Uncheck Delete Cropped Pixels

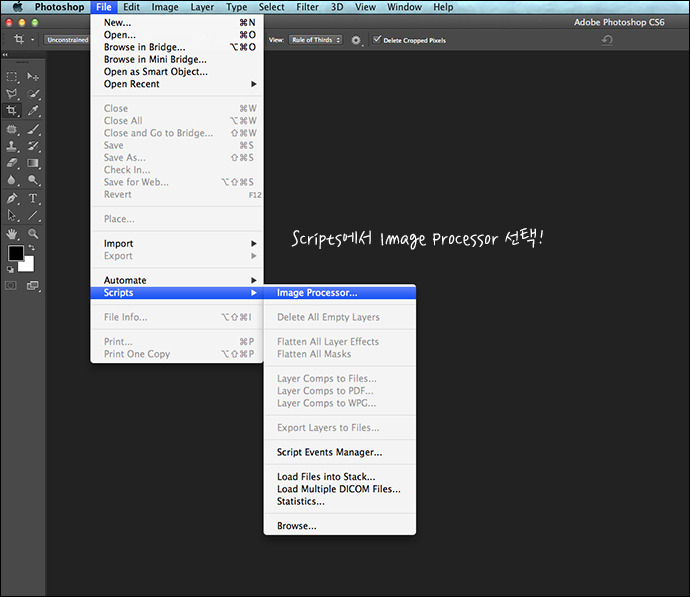[377, 40]
